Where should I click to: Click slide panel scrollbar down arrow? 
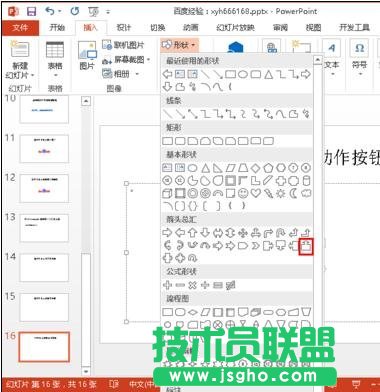(86, 371)
